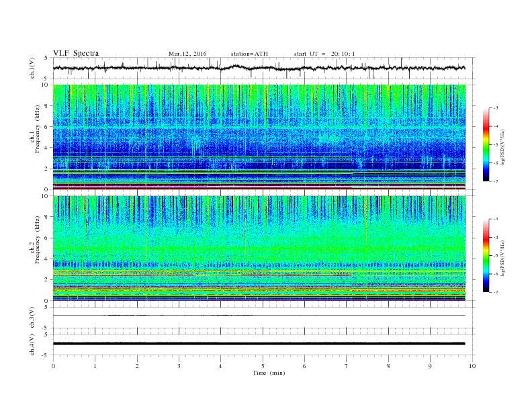
Task: Click time axis tick label "8"
Action: [388, 366]
